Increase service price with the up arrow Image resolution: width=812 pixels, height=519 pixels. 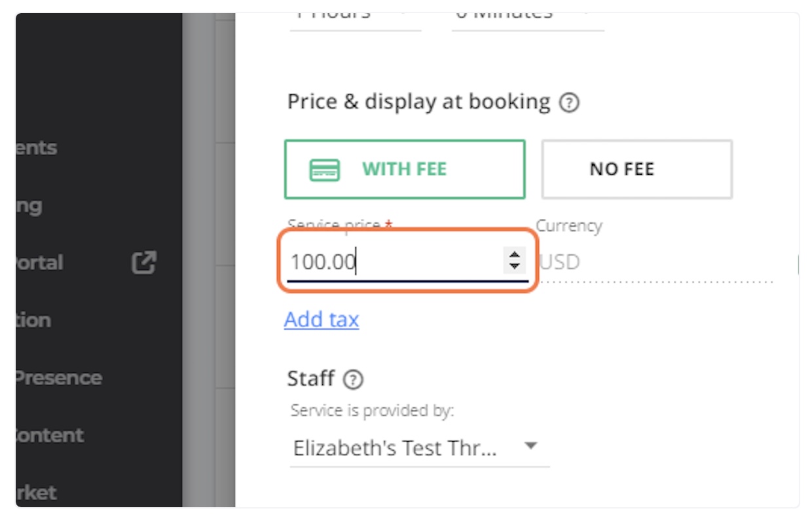coord(515,256)
